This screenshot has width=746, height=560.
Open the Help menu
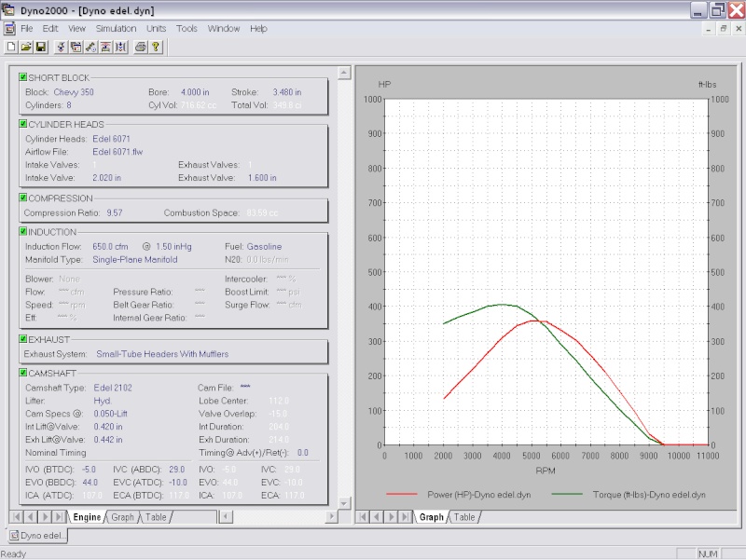pyautogui.click(x=258, y=29)
